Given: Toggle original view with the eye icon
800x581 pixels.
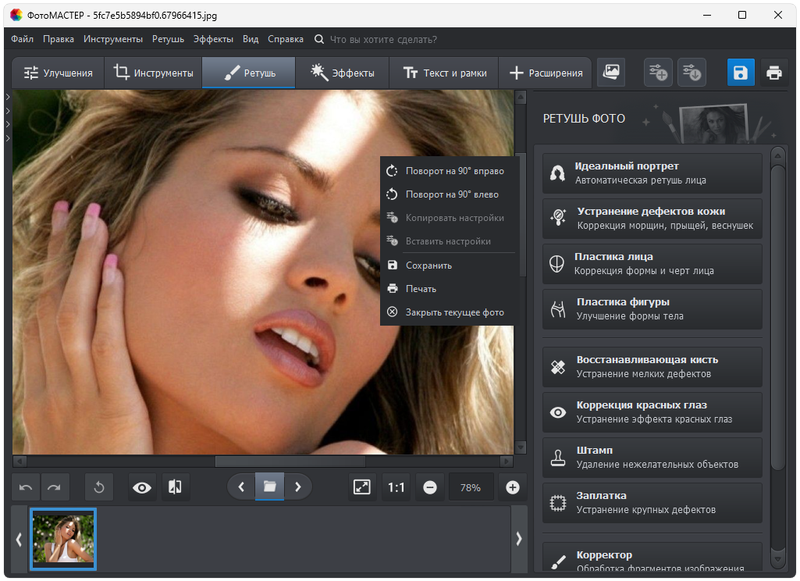Looking at the screenshot, I should [142, 487].
